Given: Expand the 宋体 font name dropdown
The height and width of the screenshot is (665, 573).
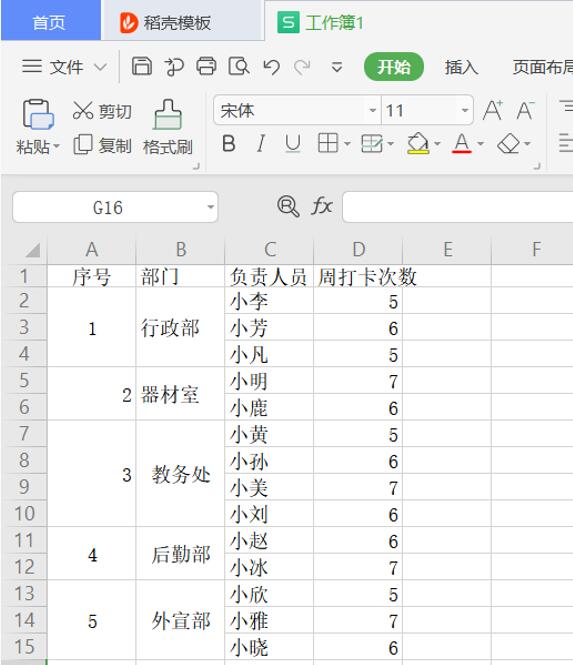Looking at the screenshot, I should [x=372, y=110].
